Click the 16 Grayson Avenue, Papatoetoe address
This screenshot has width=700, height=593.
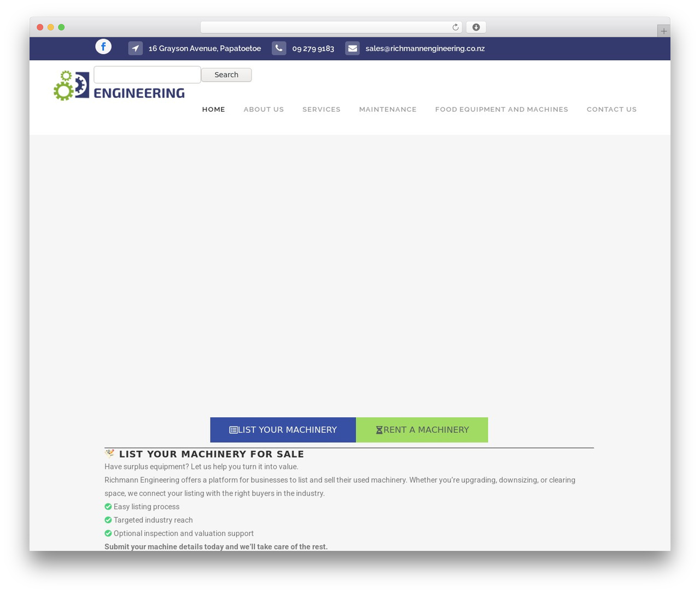(205, 49)
